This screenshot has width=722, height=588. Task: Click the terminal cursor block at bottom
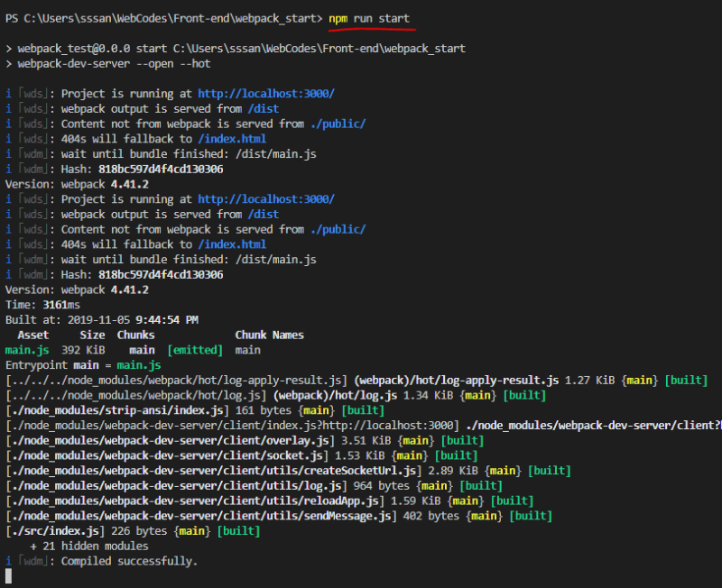(x=9, y=575)
